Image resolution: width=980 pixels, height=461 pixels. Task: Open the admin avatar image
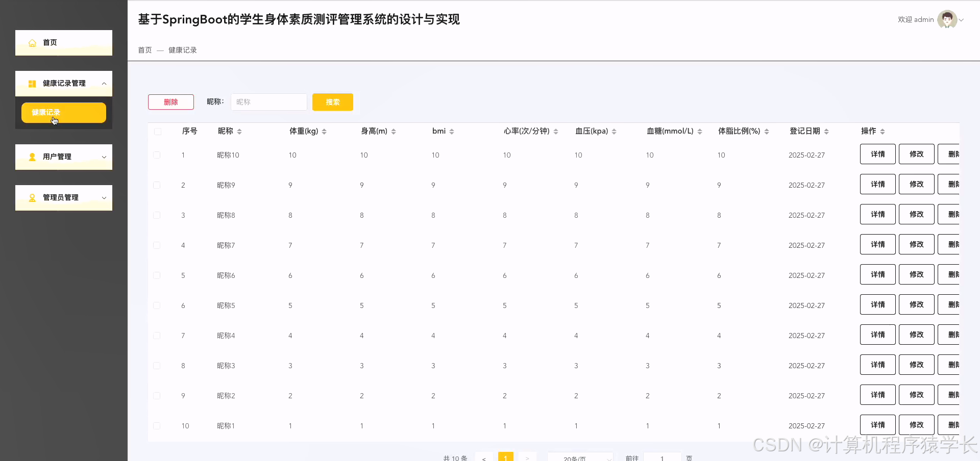click(x=948, y=19)
